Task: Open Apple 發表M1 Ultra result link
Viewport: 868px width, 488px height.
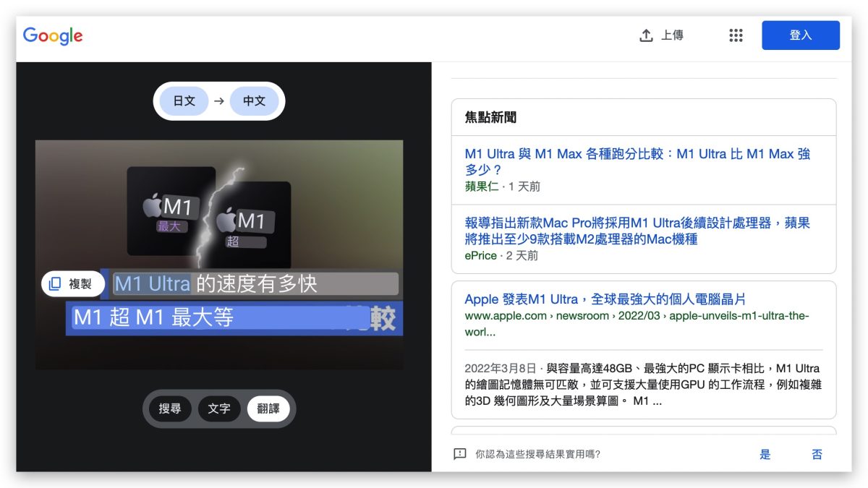Action: pyautogui.click(x=605, y=299)
